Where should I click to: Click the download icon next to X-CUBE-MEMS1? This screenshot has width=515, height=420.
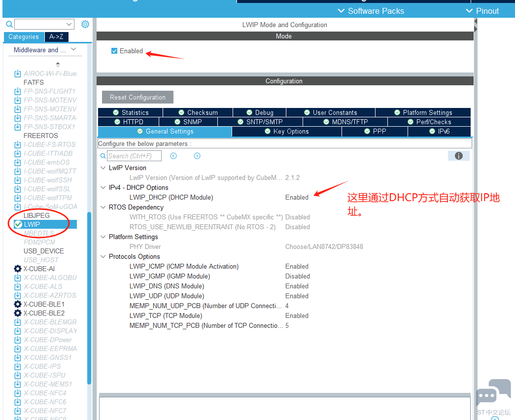tap(17, 384)
